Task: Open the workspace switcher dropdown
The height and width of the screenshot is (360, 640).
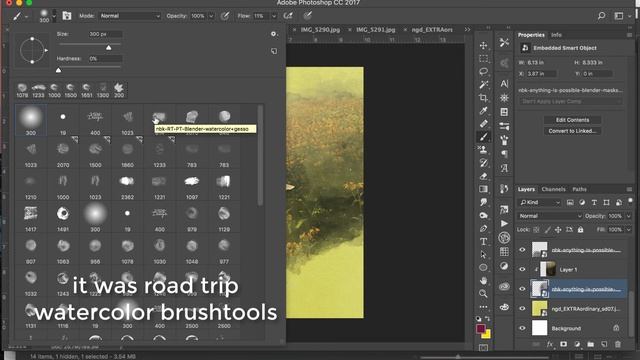Action: tap(622, 16)
